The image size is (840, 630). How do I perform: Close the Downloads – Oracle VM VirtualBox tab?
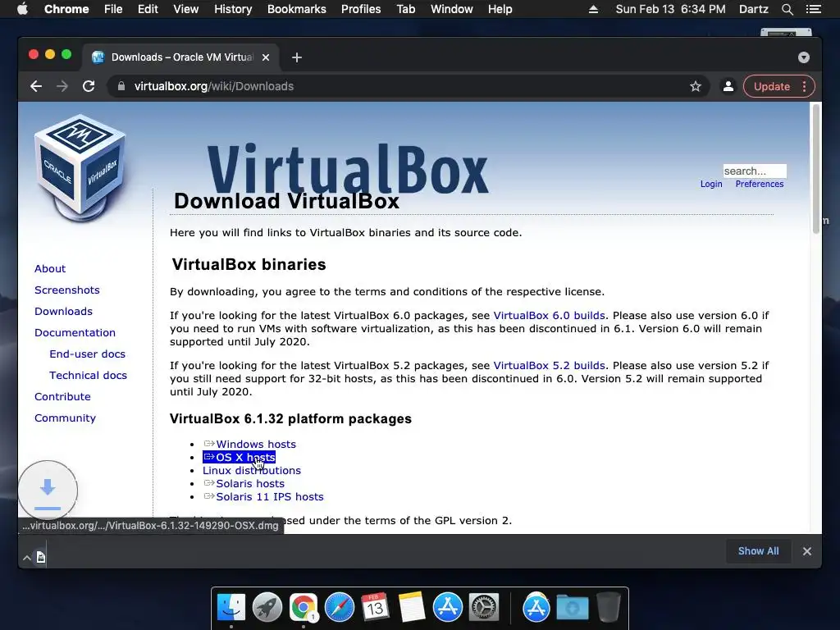point(266,57)
